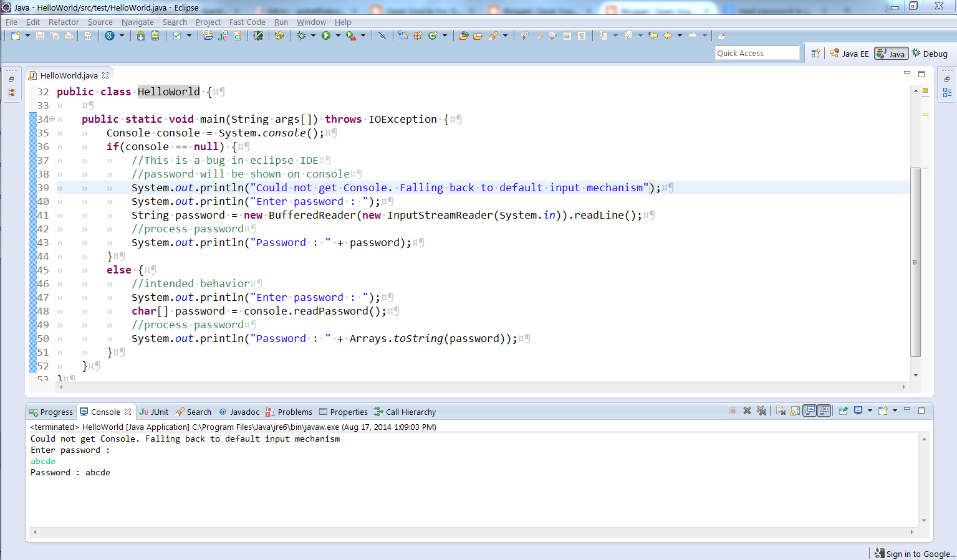
Task: Clear the Console output
Action: (x=781, y=411)
